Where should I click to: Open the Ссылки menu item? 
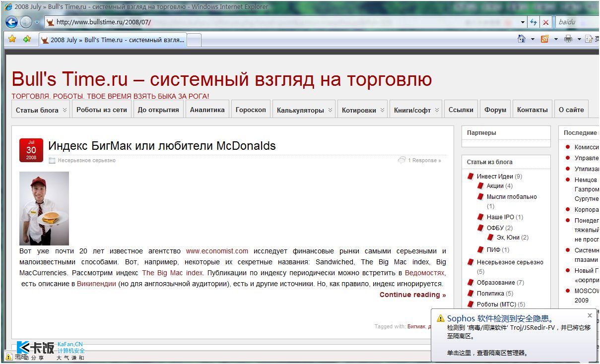tap(461, 110)
